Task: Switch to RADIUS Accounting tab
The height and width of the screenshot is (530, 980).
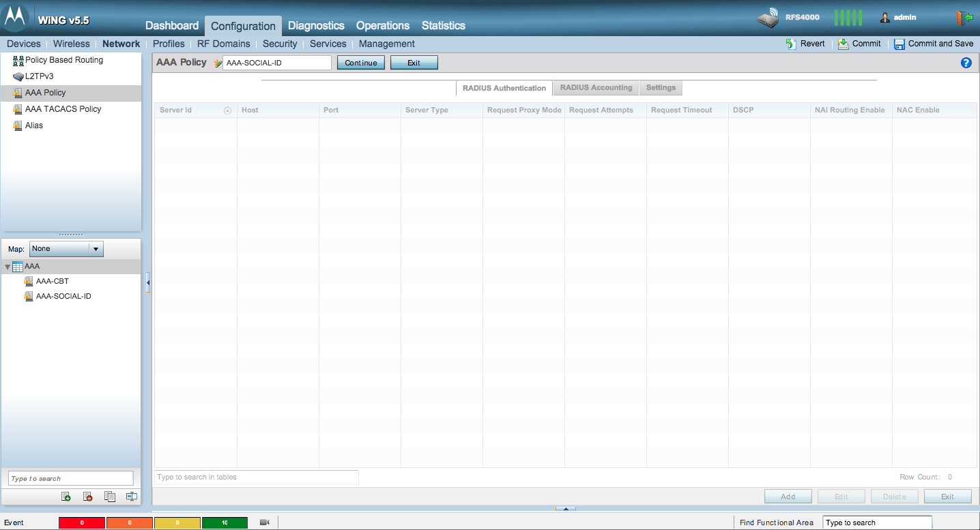Action: [x=596, y=88]
